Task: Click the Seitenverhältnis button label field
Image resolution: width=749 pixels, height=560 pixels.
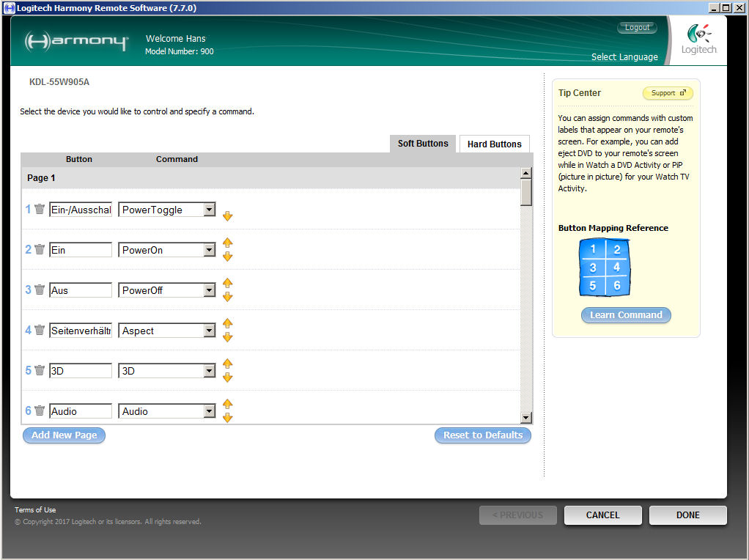Action: (x=81, y=331)
